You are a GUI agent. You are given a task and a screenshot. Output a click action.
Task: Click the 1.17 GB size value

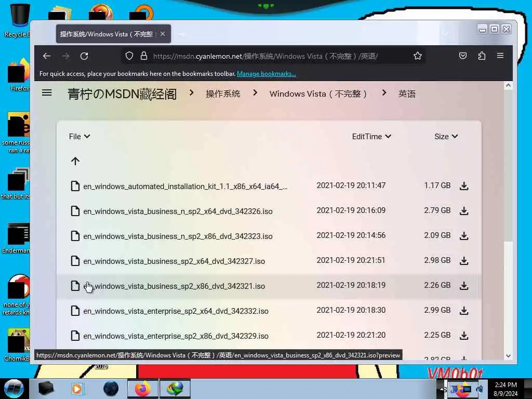point(437,185)
